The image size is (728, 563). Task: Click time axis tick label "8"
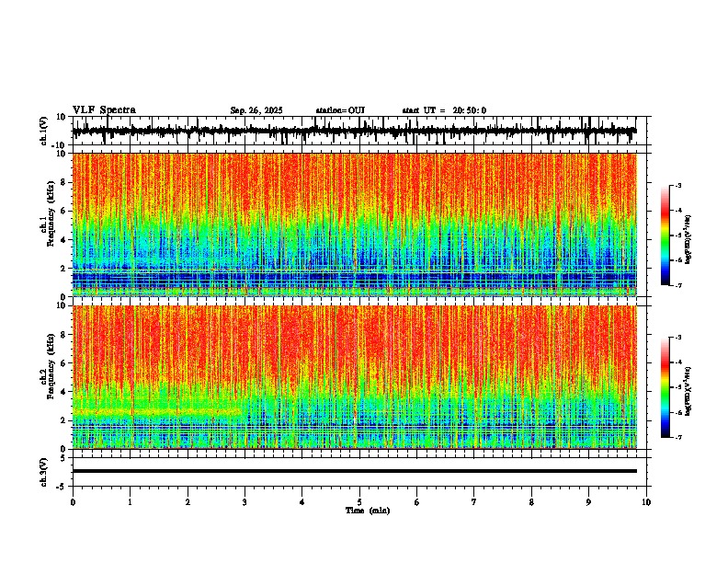[x=531, y=502]
